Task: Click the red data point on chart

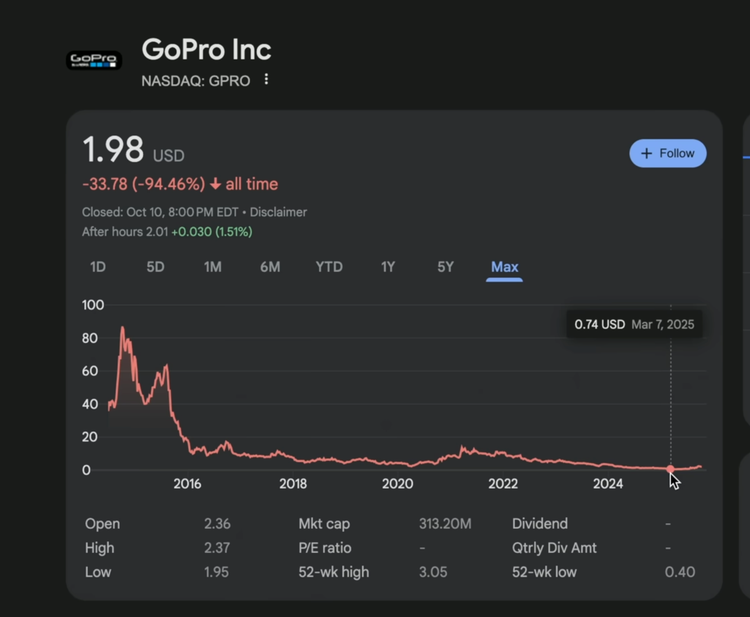Action: point(670,469)
